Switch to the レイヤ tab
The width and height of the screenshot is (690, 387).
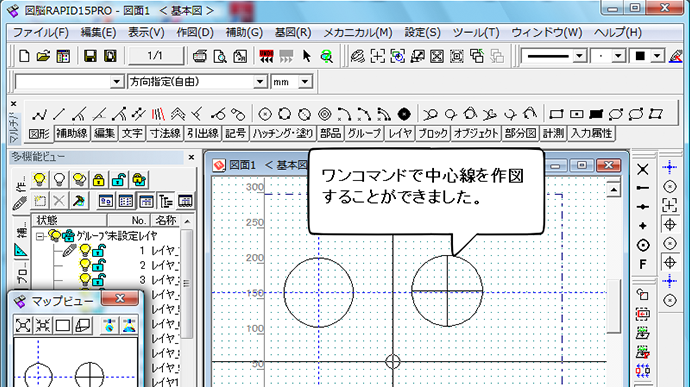400,133
